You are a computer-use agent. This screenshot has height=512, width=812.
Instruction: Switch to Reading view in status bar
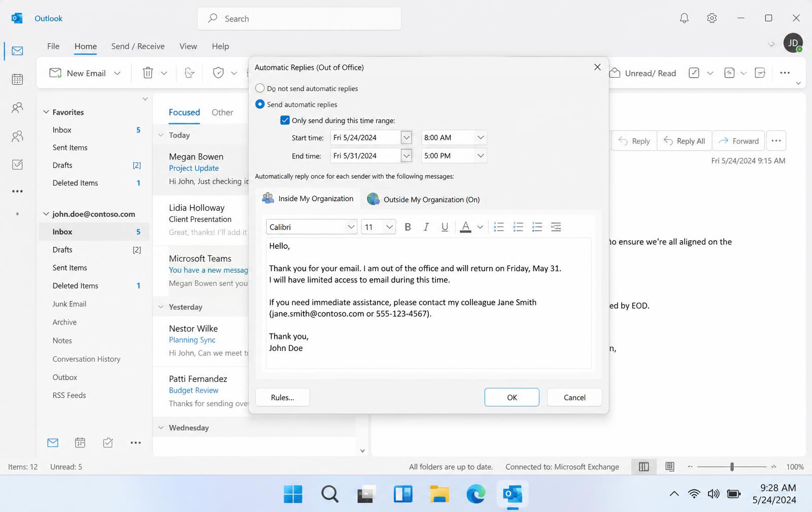[670, 467]
